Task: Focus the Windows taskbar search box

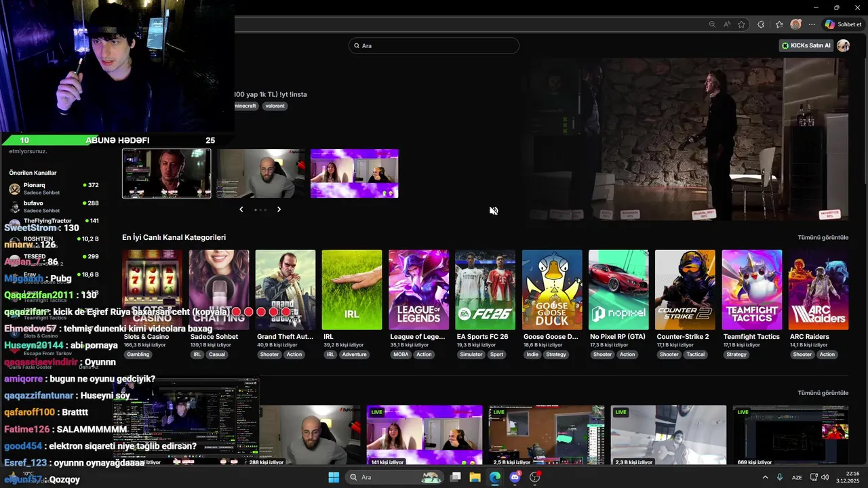Action: coord(395,477)
